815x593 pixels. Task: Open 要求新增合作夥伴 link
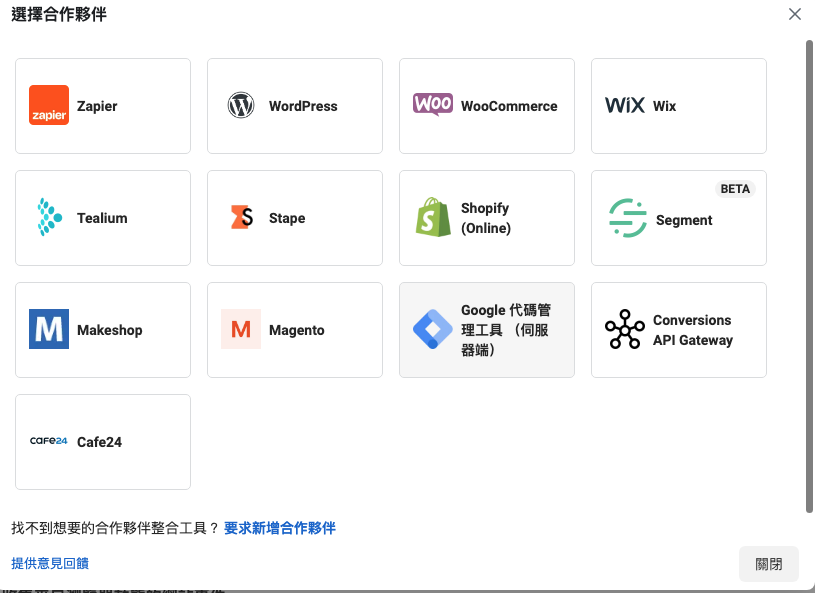(280, 528)
